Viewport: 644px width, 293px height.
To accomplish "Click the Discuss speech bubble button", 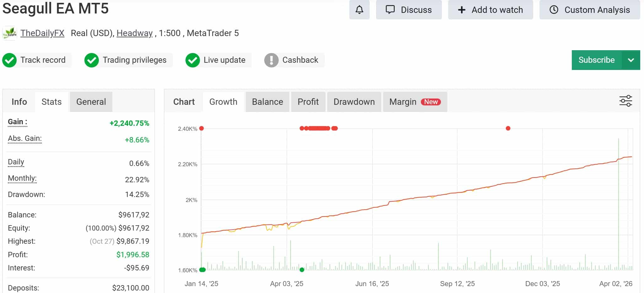I will point(409,10).
